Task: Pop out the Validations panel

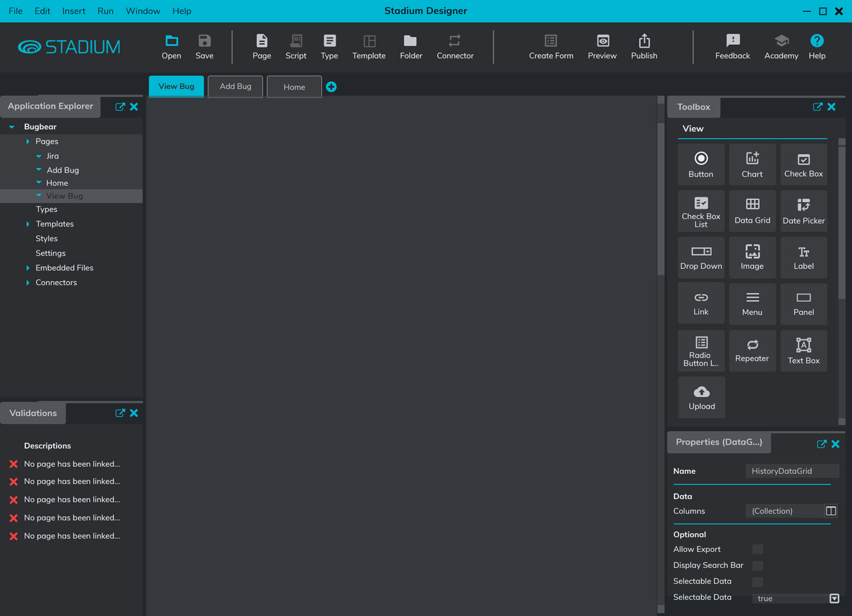Action: click(x=120, y=413)
